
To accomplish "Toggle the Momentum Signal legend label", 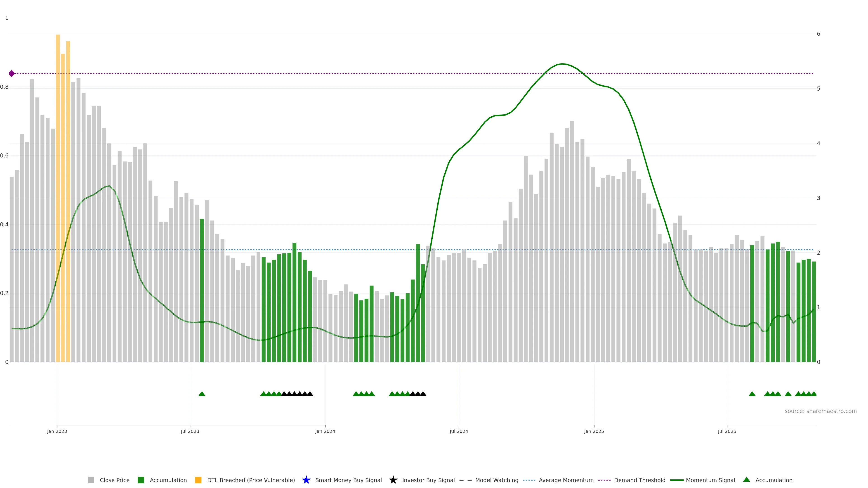I will pos(710,480).
